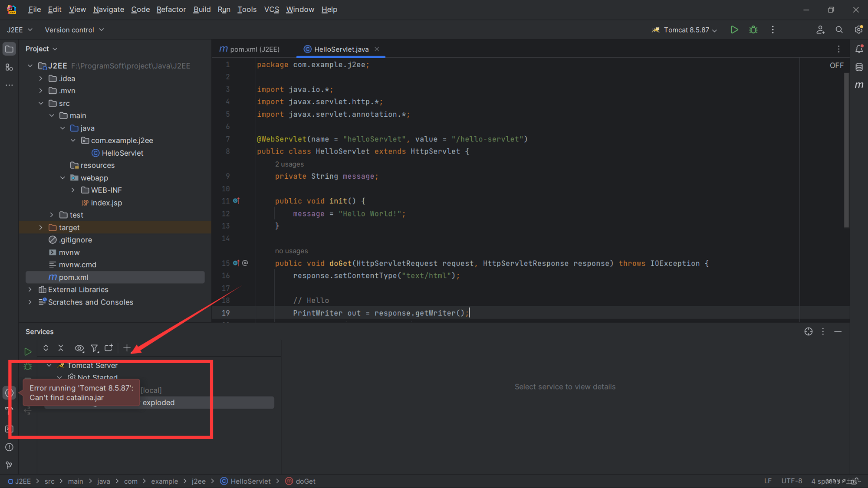The height and width of the screenshot is (488, 868).
Task: Collapse the Tomcat Server node
Action: 49,366
